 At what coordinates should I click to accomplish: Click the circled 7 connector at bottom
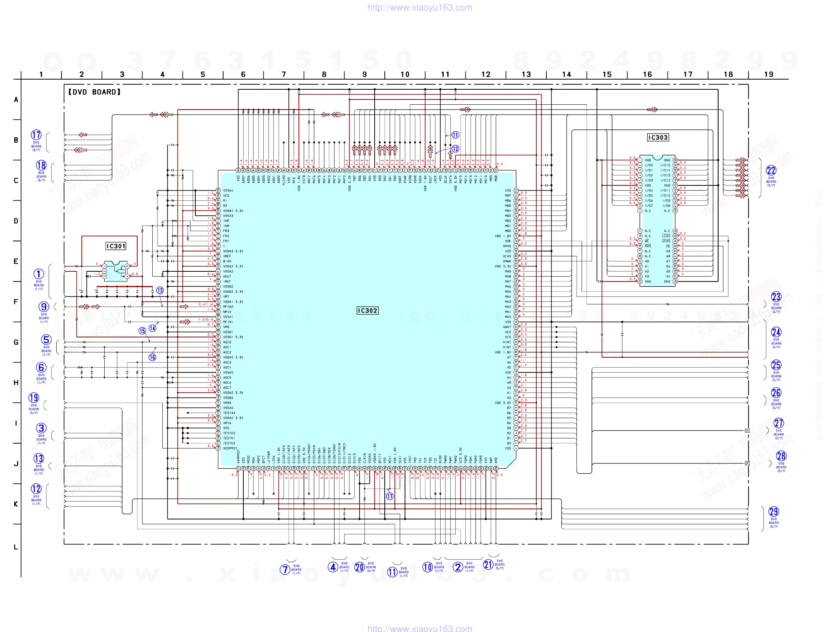(285, 570)
